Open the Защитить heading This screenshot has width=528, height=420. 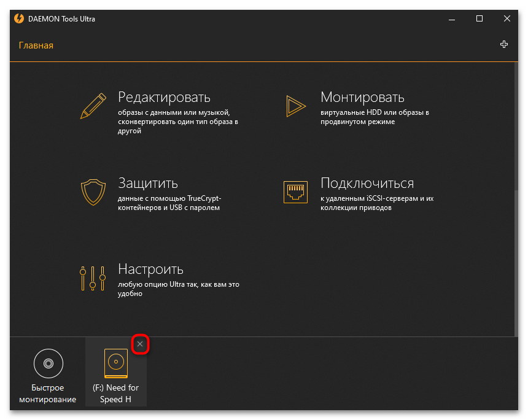(148, 183)
